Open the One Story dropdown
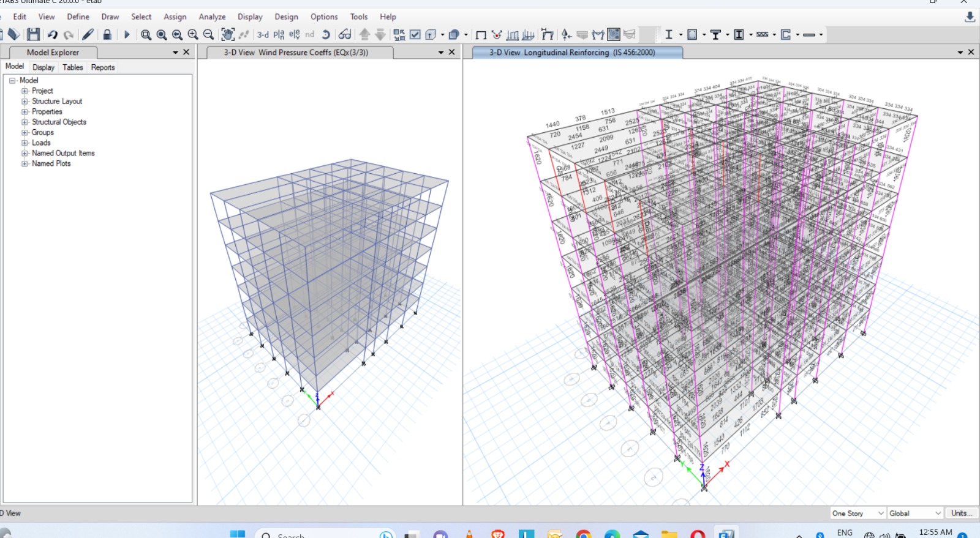Image resolution: width=980 pixels, height=538 pixels. [x=858, y=514]
